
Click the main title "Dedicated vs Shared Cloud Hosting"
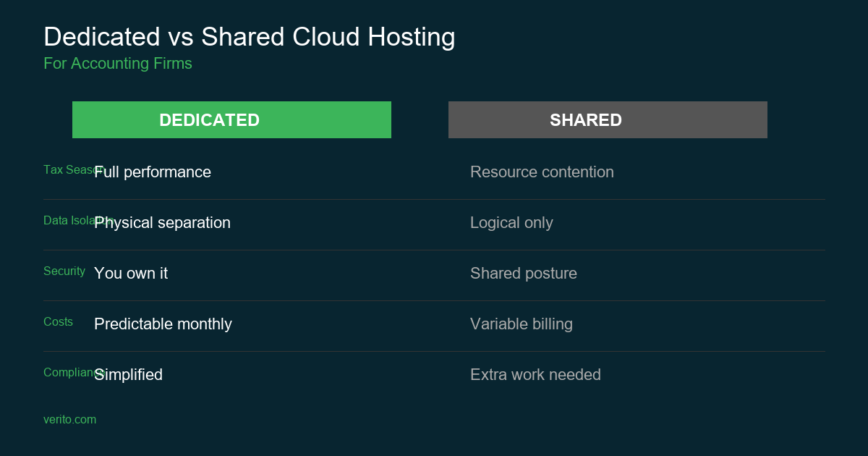tap(250, 37)
